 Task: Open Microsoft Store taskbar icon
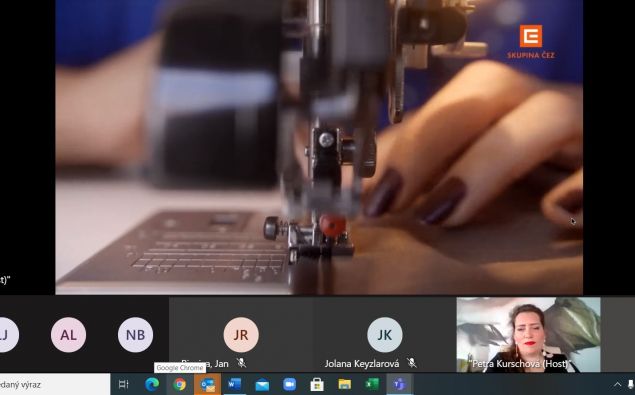pyautogui.click(x=317, y=384)
